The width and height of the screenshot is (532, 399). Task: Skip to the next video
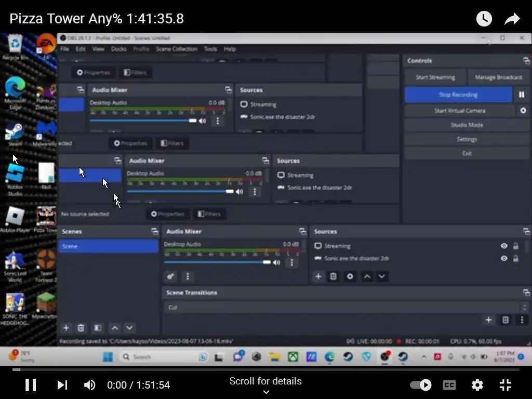62,385
